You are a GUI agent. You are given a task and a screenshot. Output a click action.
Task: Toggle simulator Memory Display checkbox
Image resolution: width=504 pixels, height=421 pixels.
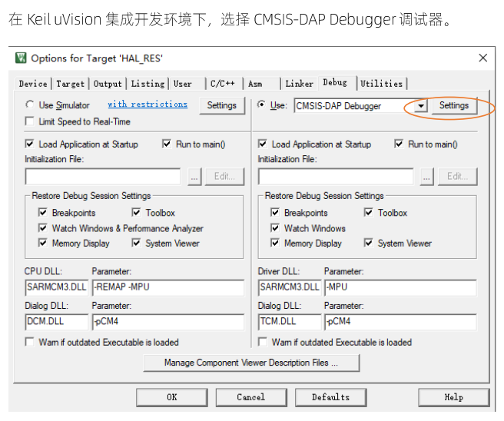point(43,243)
